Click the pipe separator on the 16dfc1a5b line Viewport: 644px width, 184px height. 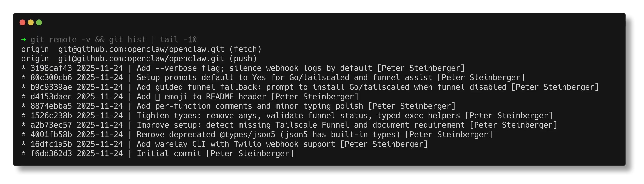130,144
